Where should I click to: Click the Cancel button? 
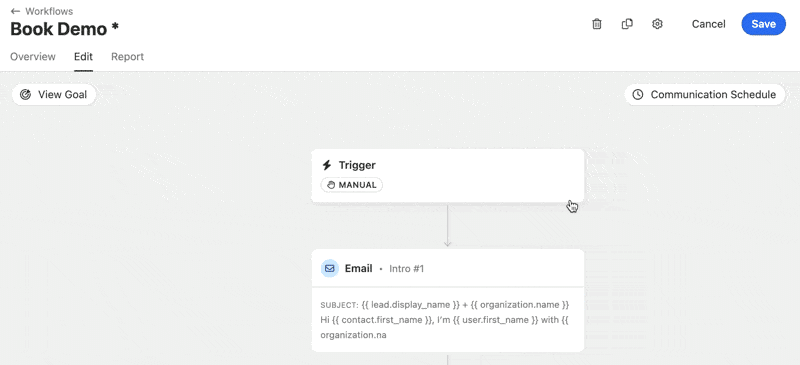coord(708,24)
